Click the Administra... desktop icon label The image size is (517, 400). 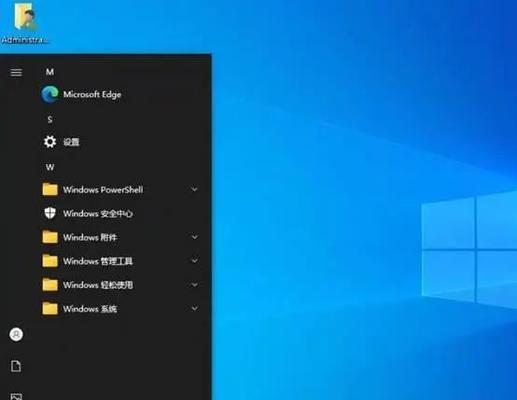pos(25,40)
